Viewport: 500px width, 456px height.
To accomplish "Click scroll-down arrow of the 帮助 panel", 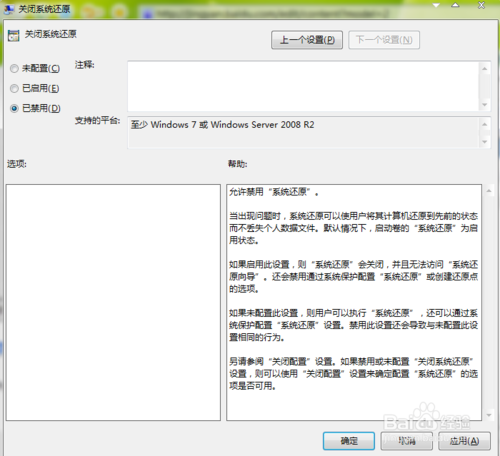I will [489, 415].
